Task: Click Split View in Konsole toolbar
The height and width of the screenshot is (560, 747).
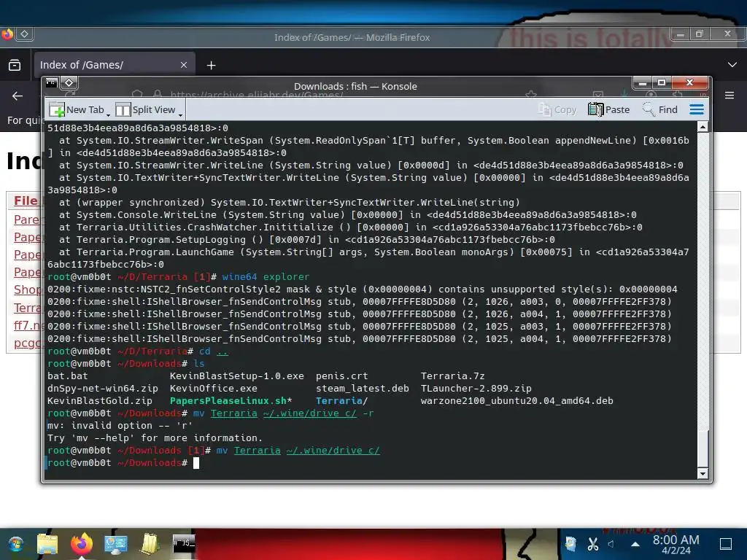Action: pos(145,110)
